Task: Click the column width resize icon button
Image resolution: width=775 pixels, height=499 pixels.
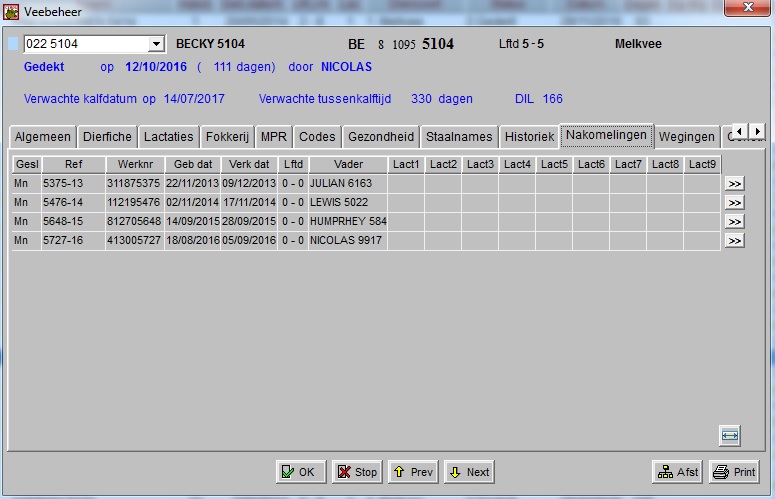Action: (x=729, y=435)
